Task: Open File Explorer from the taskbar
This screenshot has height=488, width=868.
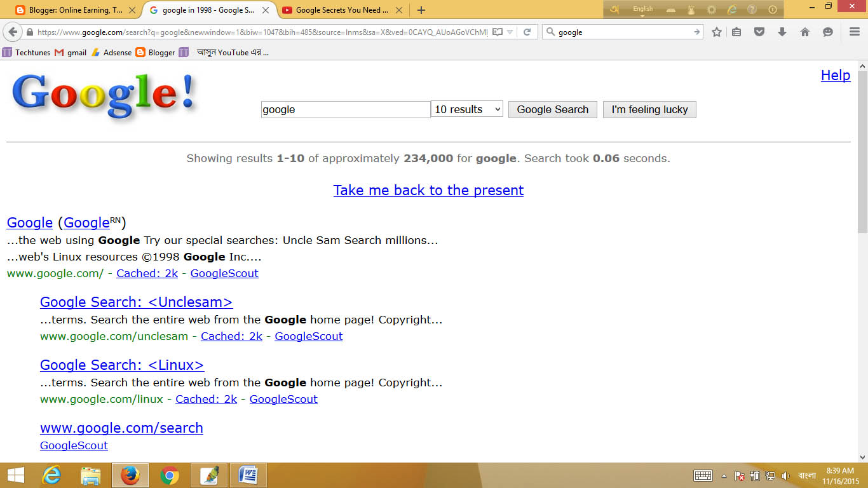Action: point(91,475)
